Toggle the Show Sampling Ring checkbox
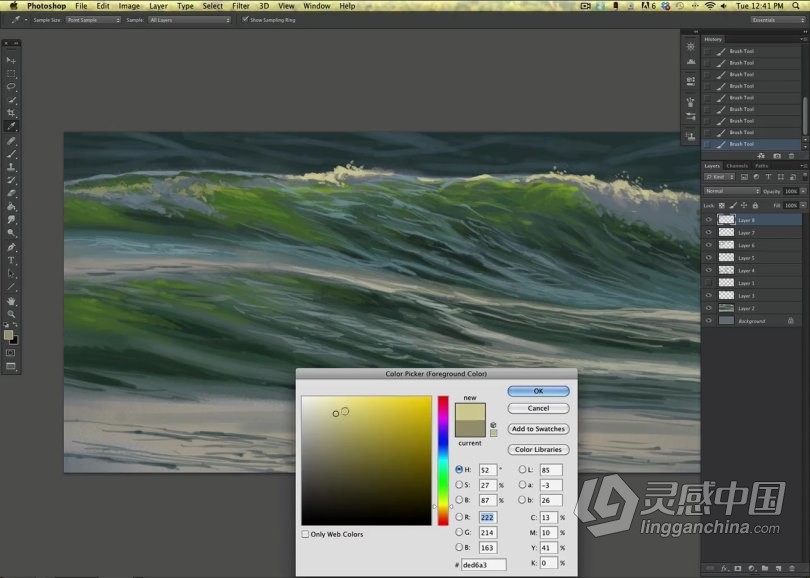This screenshot has height=578, width=810. point(245,19)
